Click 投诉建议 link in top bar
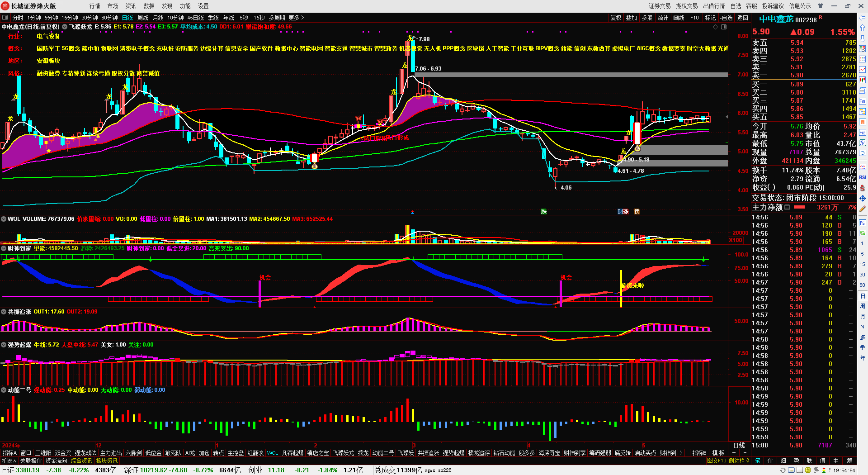868x475 pixels. click(773, 6)
